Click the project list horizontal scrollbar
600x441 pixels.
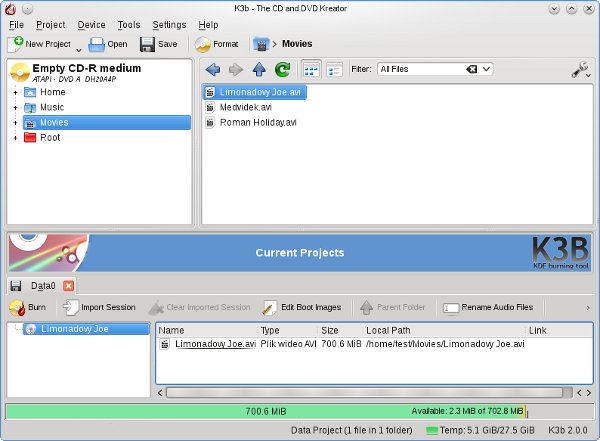[364, 392]
